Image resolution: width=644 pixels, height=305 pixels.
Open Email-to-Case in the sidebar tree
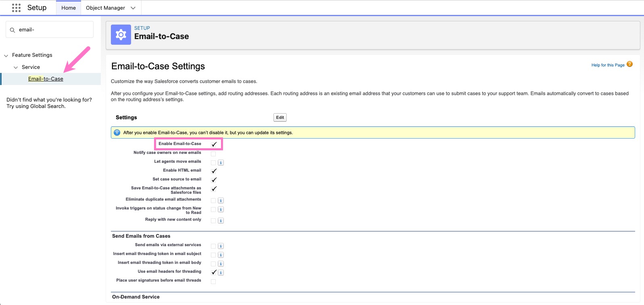[x=46, y=79]
